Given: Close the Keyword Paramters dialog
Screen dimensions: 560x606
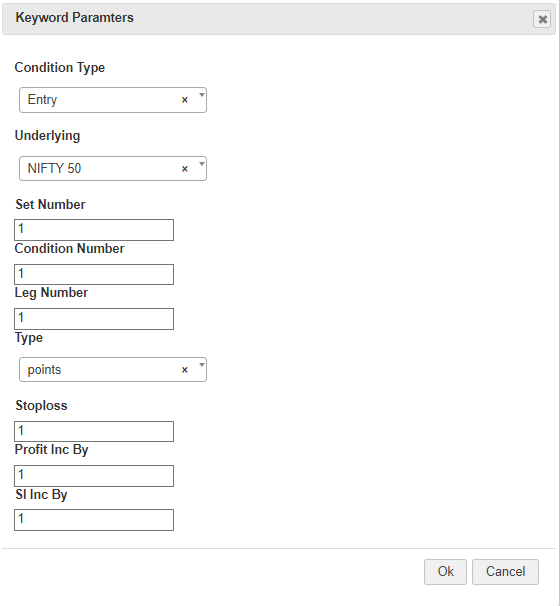Looking at the screenshot, I should tap(542, 19).
